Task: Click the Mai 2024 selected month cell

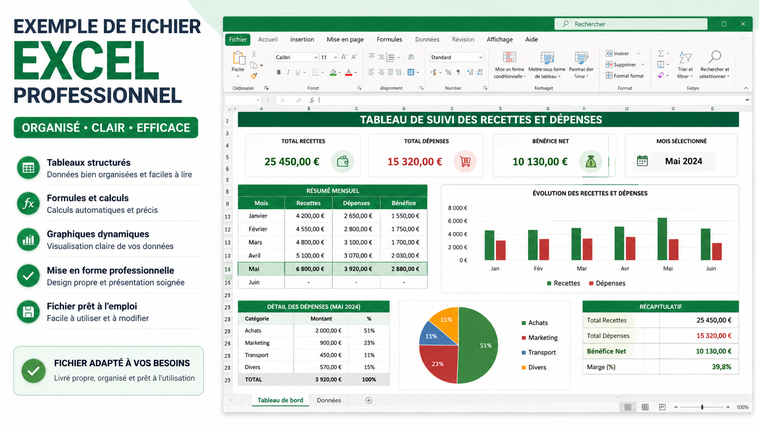Action: (x=683, y=161)
